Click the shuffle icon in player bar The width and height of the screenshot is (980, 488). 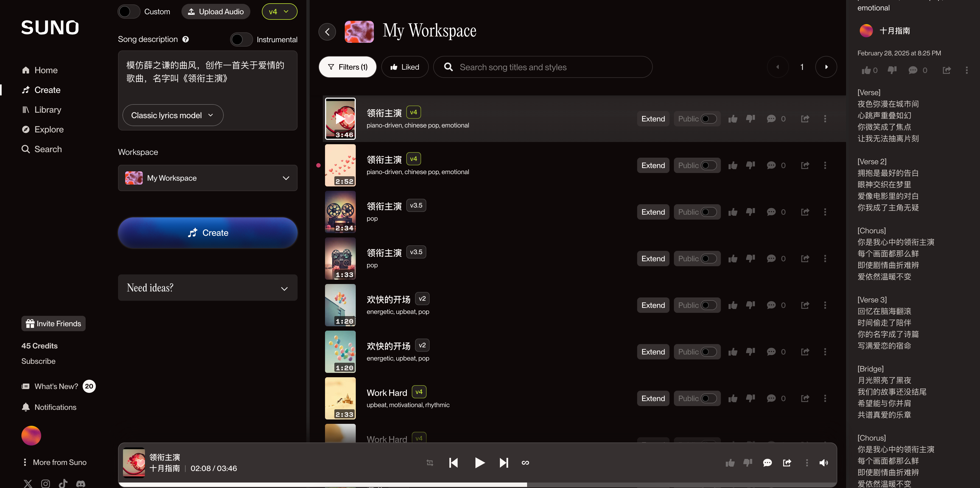click(430, 463)
